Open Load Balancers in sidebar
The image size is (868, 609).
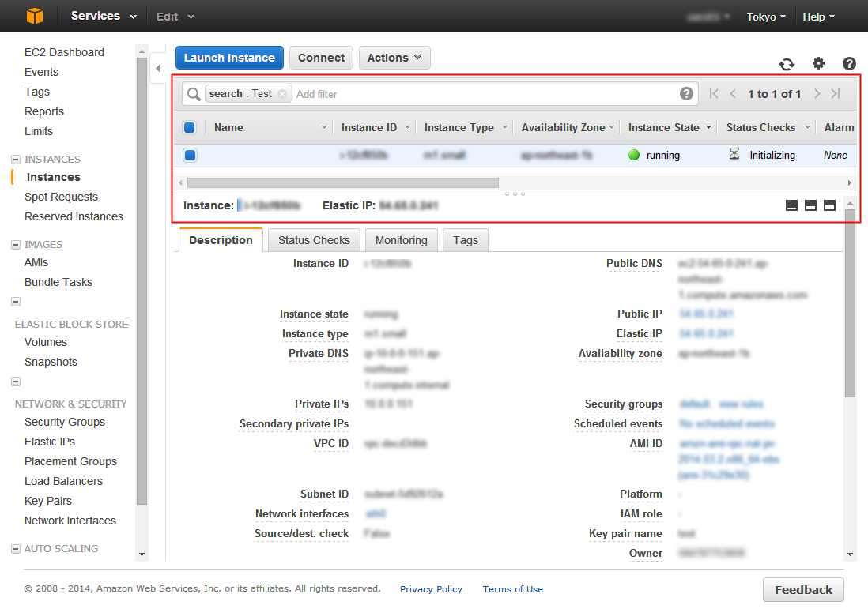tap(64, 481)
